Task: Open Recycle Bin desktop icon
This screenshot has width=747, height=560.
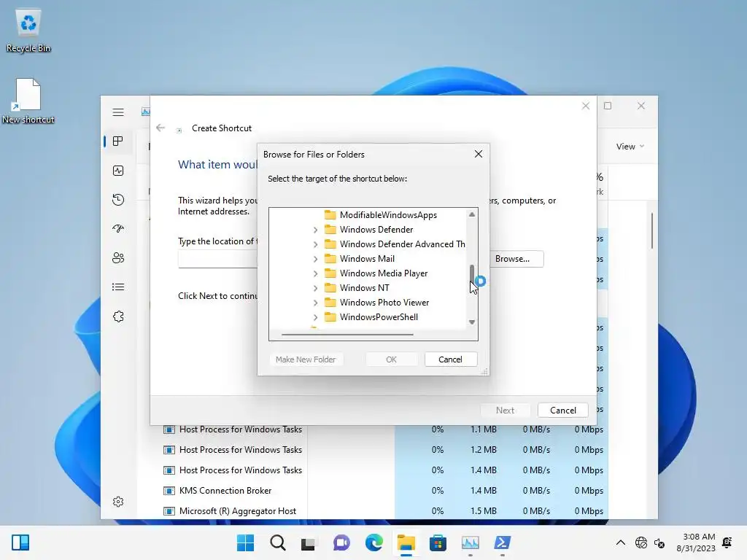Action: (28, 31)
